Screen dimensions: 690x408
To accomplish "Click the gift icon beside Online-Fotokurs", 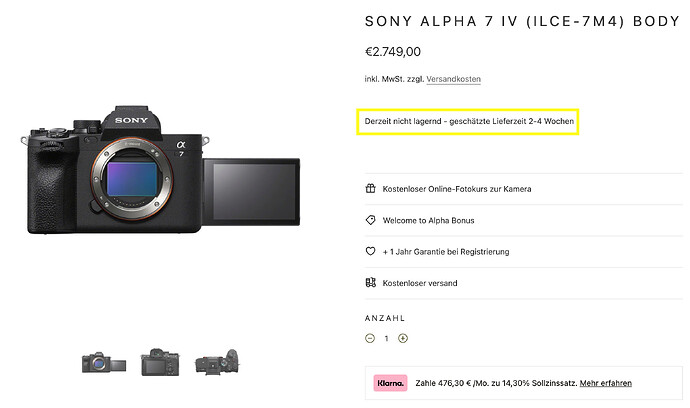I will [x=370, y=188].
